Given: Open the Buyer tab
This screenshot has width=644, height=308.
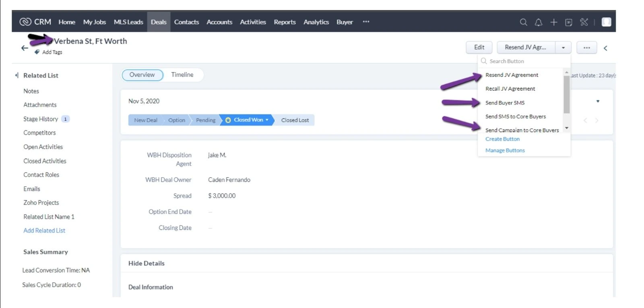Looking at the screenshot, I should coord(345,22).
